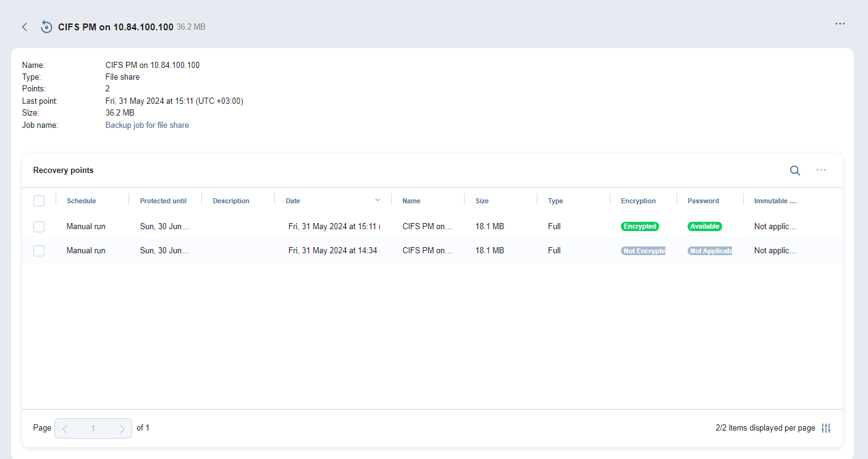Select the 14:34 recovery point checkbox
The image size is (868, 459).
pos(39,251)
